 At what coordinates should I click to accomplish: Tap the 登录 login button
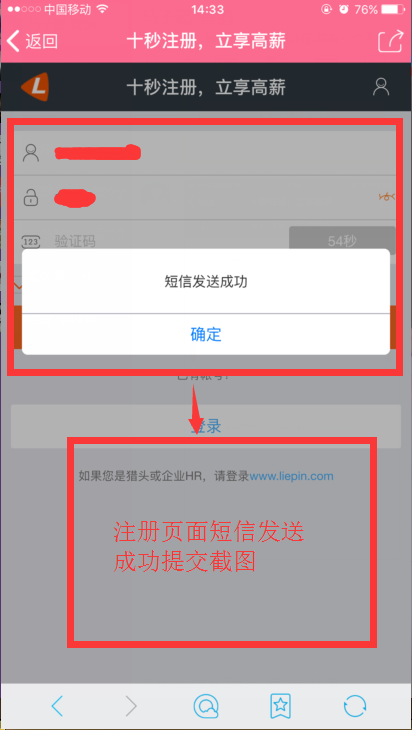pyautogui.click(x=206, y=426)
